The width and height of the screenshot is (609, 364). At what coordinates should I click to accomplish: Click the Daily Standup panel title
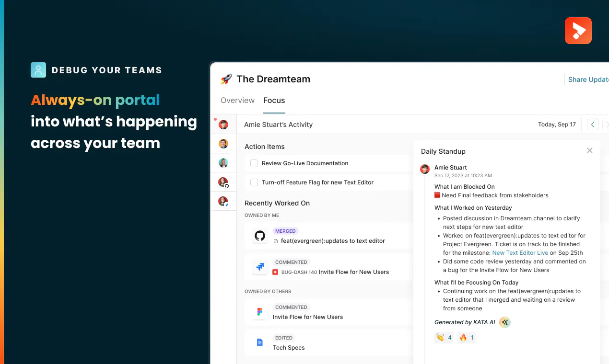coord(443,151)
